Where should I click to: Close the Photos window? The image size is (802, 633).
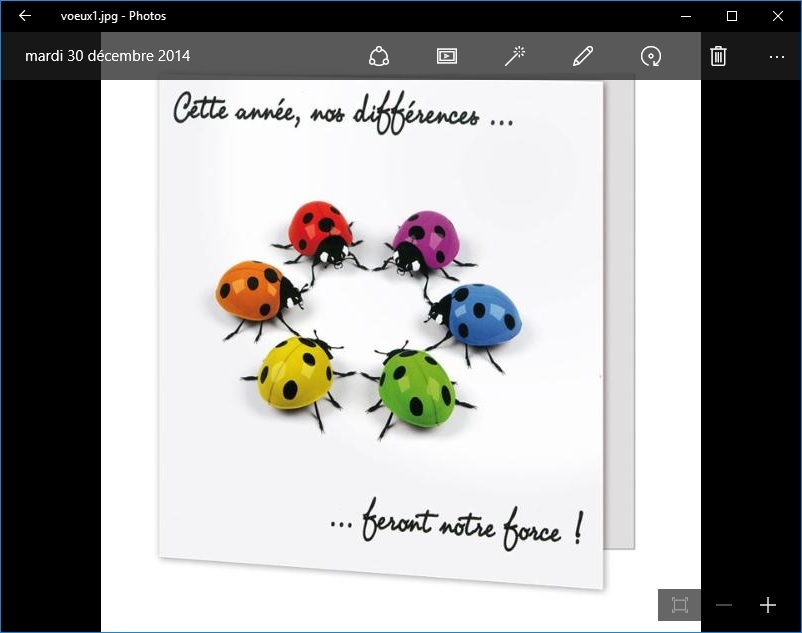778,16
